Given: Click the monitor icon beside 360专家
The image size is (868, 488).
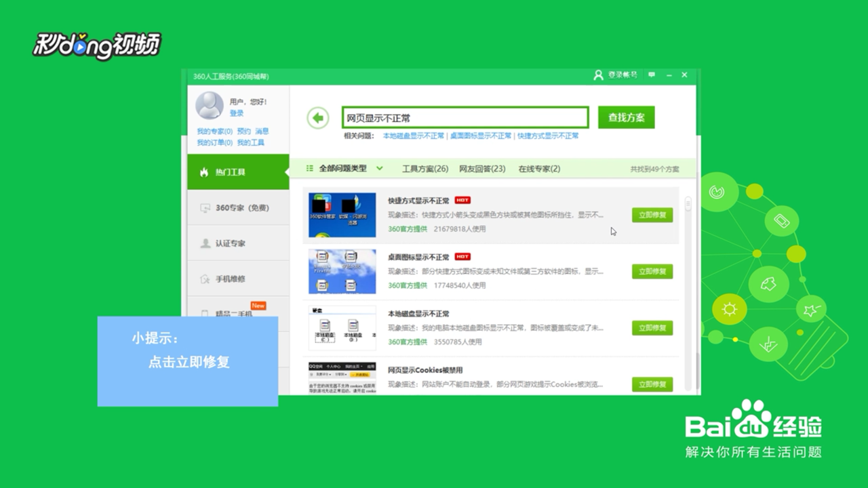Looking at the screenshot, I should pyautogui.click(x=205, y=208).
